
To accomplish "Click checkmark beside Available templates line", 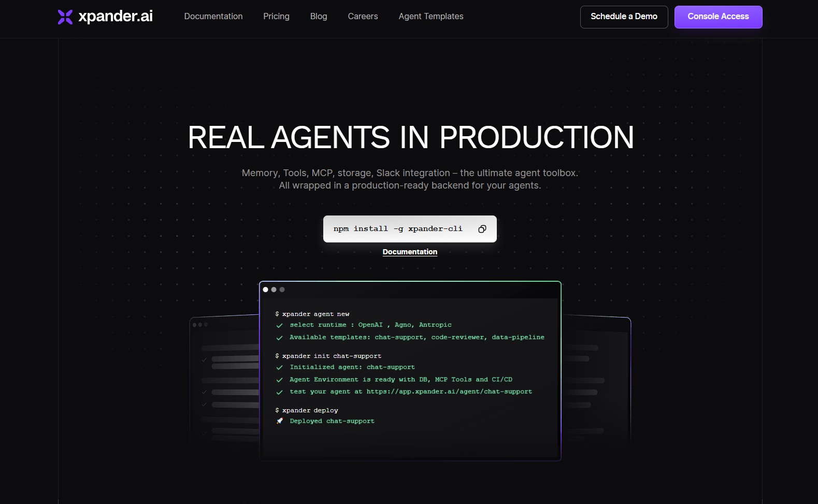I will click(280, 338).
